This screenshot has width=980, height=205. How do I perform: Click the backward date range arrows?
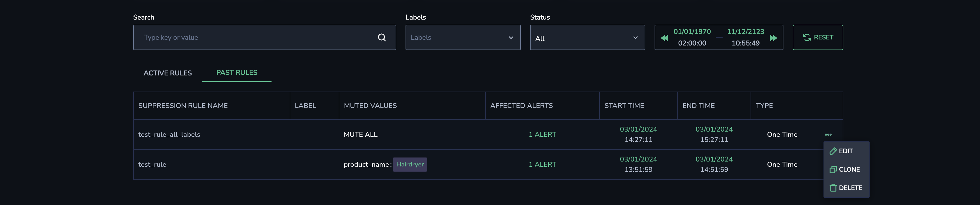(664, 38)
